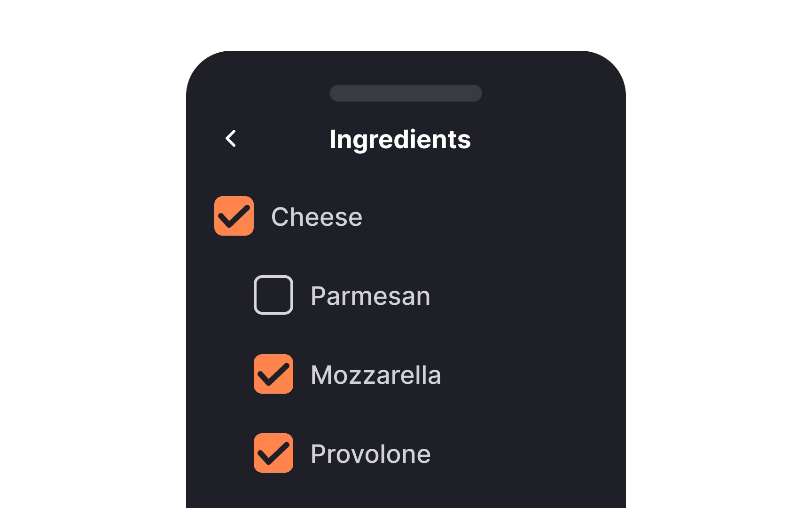Tick the empty box next to Parmesan
This screenshot has width=812, height=508.
click(x=273, y=295)
